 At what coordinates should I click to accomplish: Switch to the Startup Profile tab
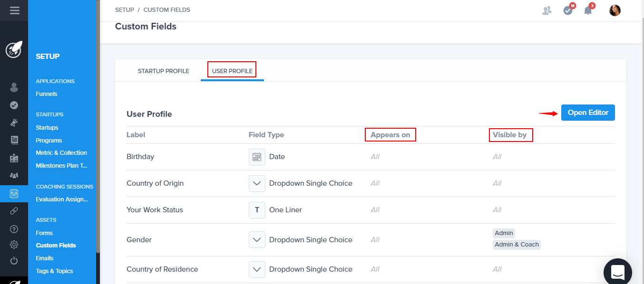(x=163, y=71)
